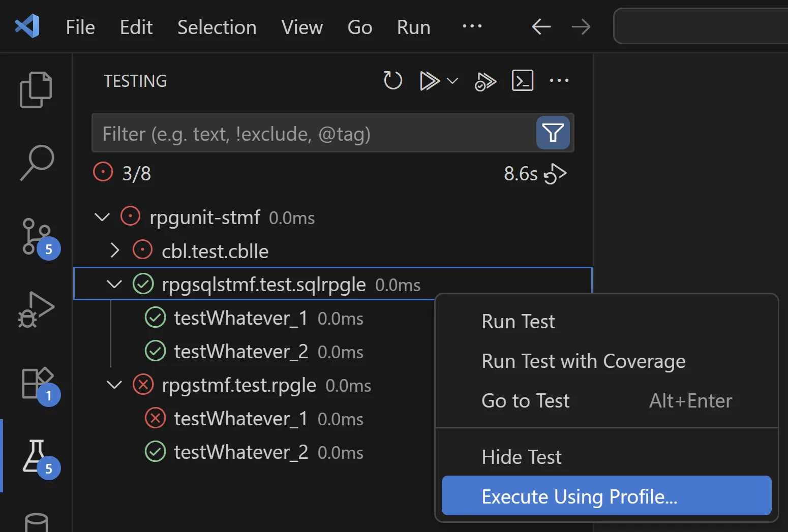Open the Explorer view icon
The width and height of the screenshot is (788, 532).
click(x=36, y=90)
